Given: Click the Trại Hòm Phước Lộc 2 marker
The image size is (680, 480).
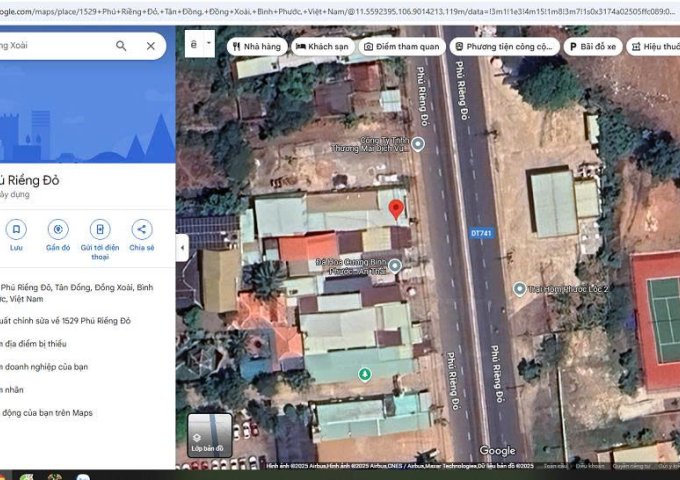Looking at the screenshot, I should click(x=519, y=289).
